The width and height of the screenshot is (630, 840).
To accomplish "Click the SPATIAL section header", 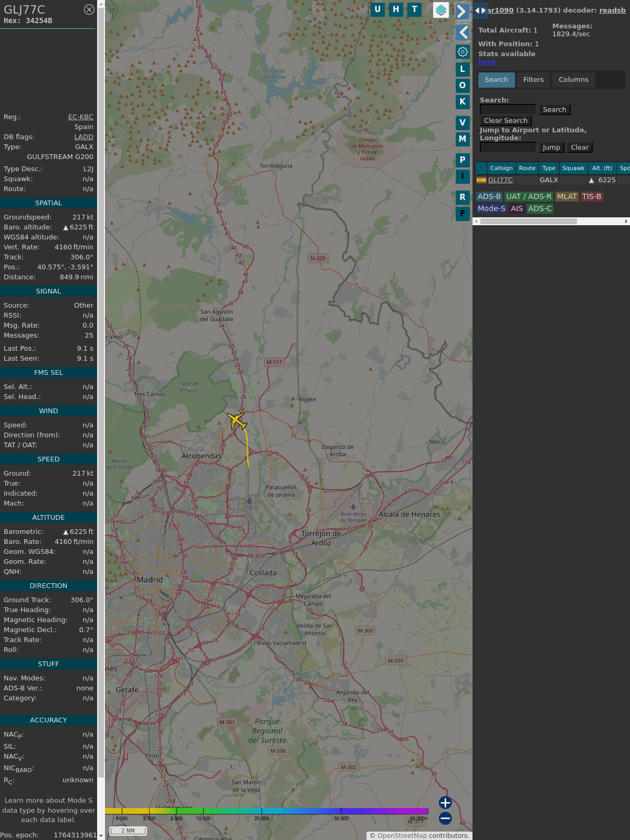I will coord(48,203).
